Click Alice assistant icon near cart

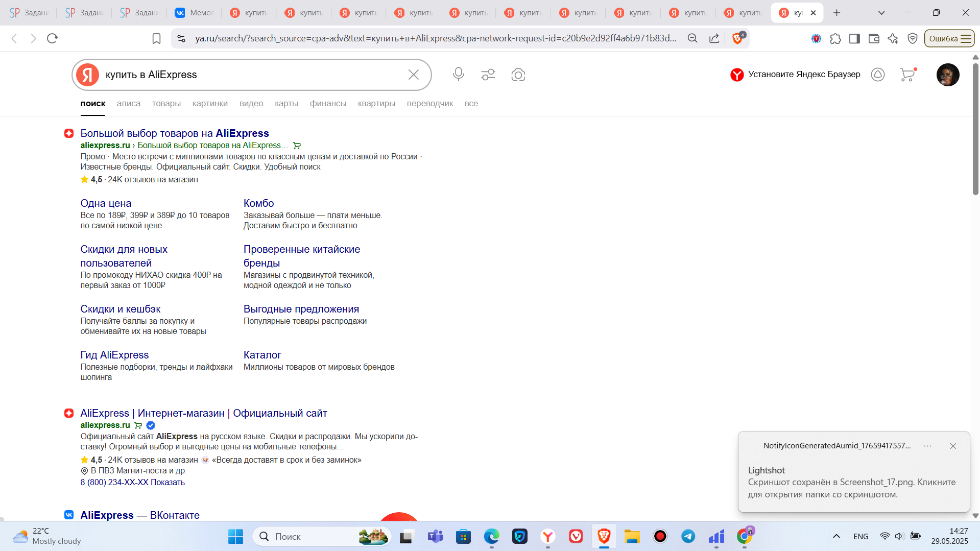coord(878,75)
